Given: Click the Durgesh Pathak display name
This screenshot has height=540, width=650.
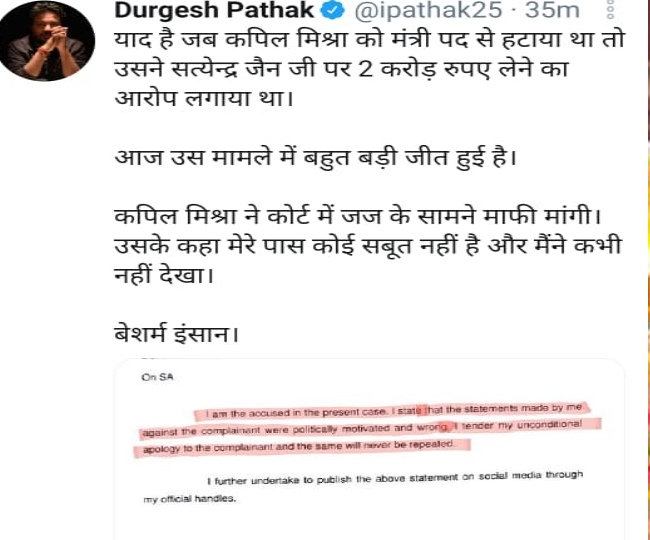Looking at the screenshot, I should [214, 10].
